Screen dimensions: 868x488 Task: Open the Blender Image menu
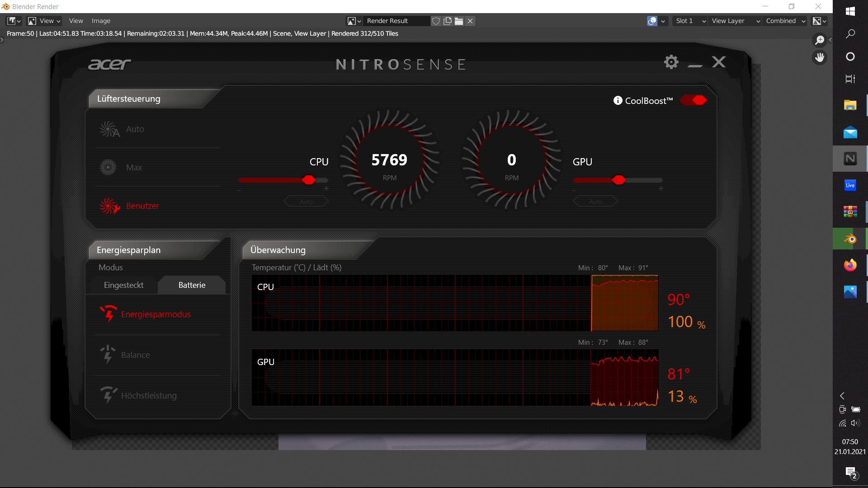click(101, 21)
